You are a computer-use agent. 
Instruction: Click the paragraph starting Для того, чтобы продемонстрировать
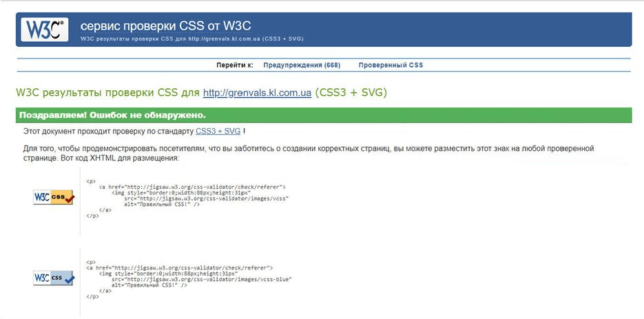(309, 153)
